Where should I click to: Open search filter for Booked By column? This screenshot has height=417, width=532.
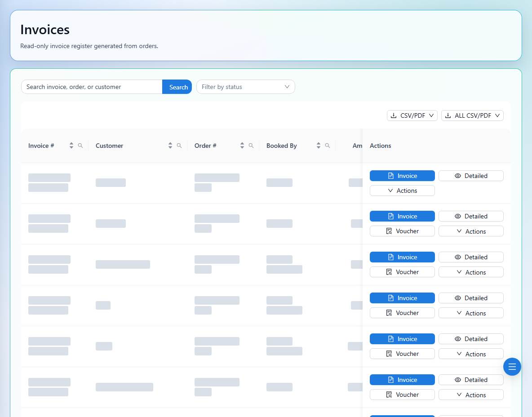click(x=328, y=146)
